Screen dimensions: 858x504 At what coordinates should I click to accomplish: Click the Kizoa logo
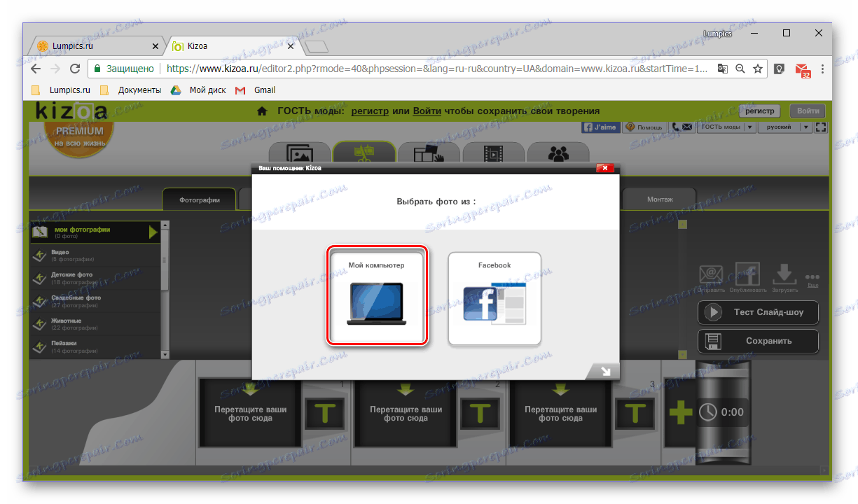click(x=71, y=111)
